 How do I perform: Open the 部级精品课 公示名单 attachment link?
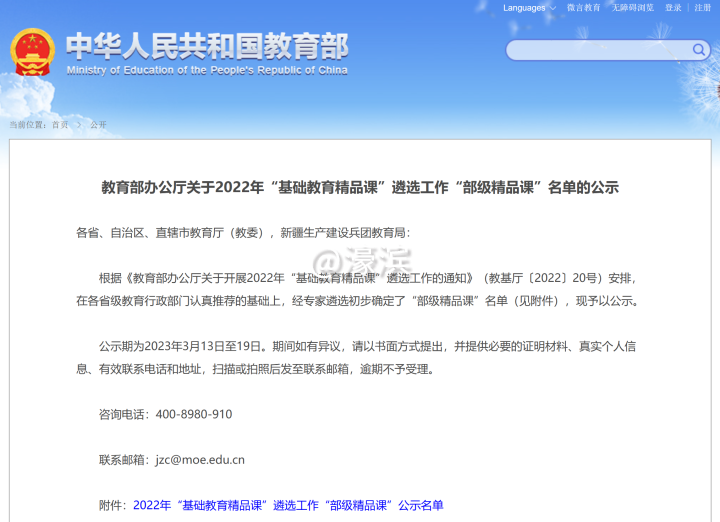coord(288,505)
